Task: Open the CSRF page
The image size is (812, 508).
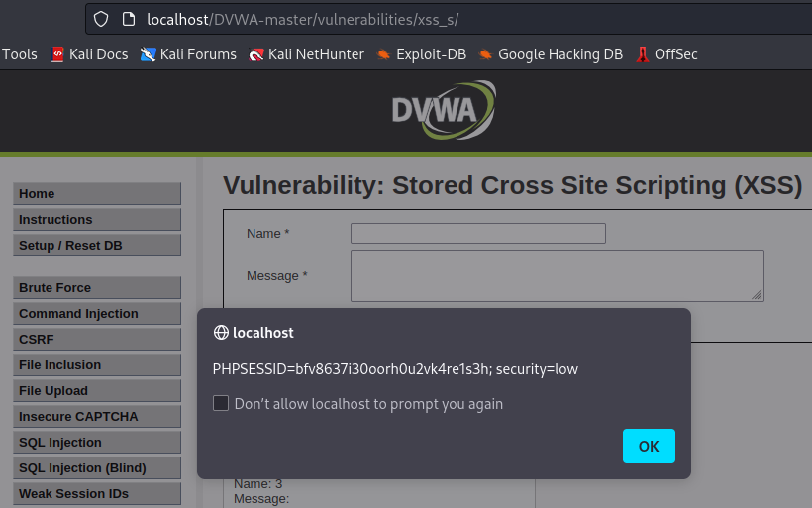Action: 97,340
